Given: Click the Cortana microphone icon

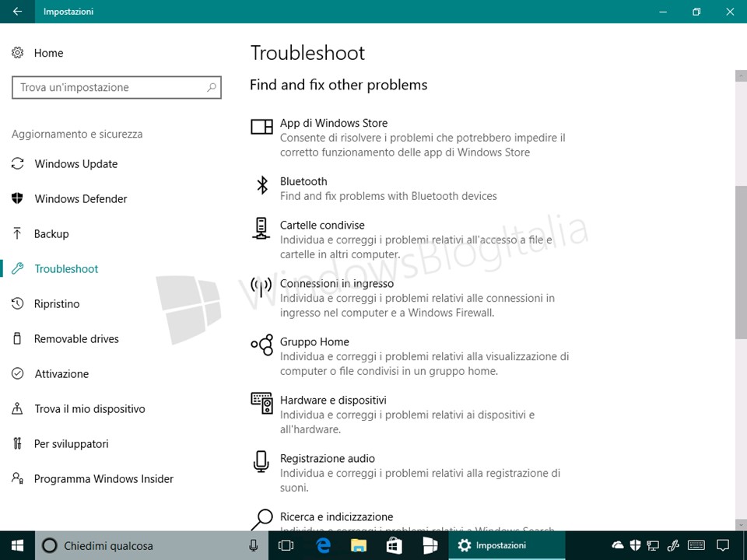Looking at the screenshot, I should [x=254, y=545].
